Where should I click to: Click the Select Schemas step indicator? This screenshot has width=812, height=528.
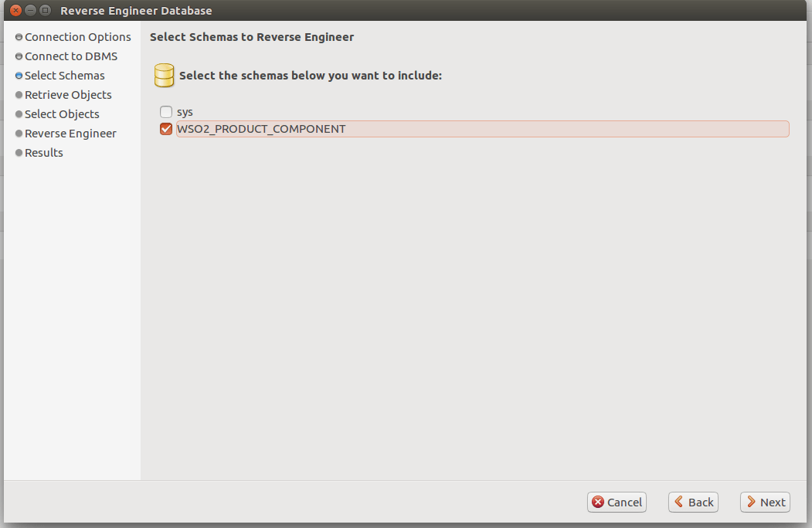19,76
